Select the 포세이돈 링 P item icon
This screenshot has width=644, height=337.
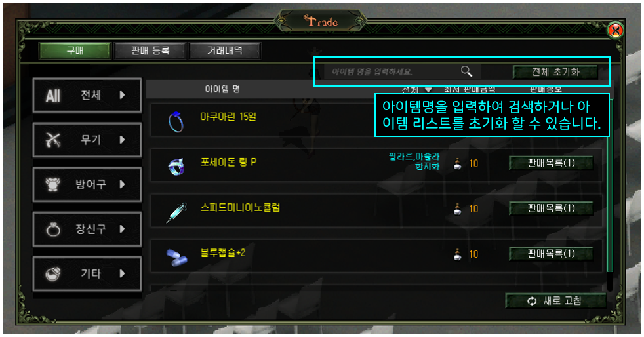coord(176,167)
